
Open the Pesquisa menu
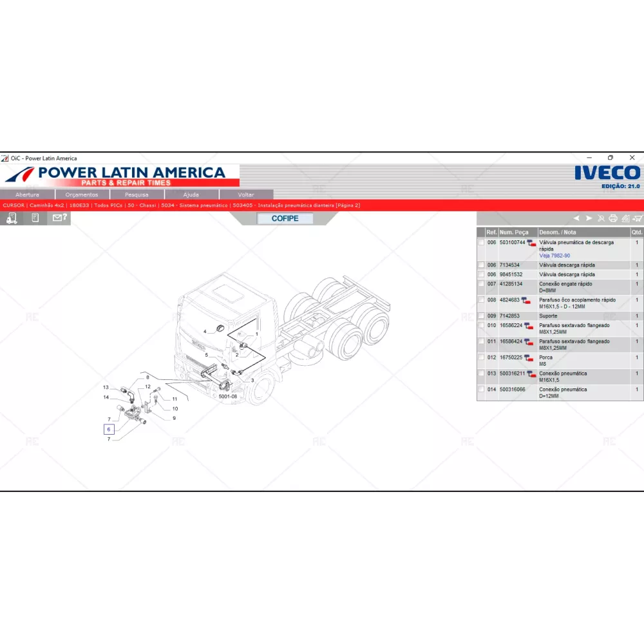pyautogui.click(x=137, y=194)
